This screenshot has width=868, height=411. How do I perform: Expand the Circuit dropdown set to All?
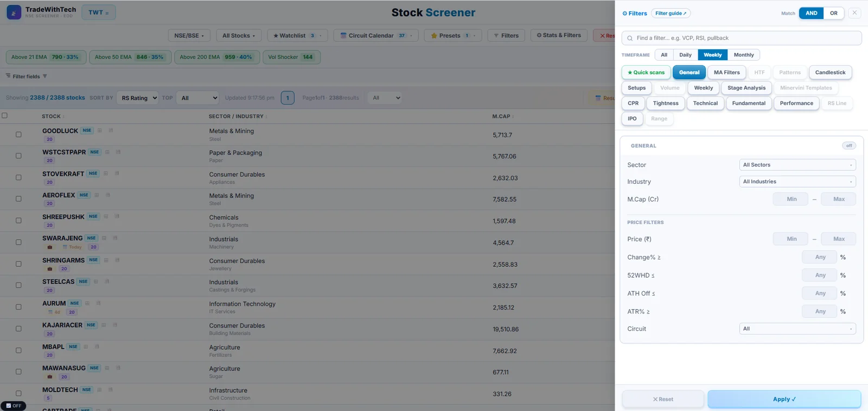[x=797, y=329]
